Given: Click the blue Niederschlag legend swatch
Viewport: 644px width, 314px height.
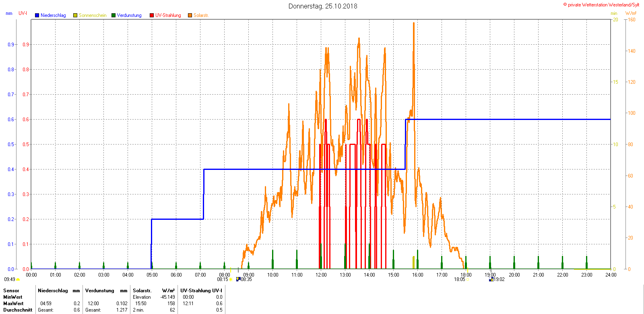Looking at the screenshot, I should coord(37,15).
